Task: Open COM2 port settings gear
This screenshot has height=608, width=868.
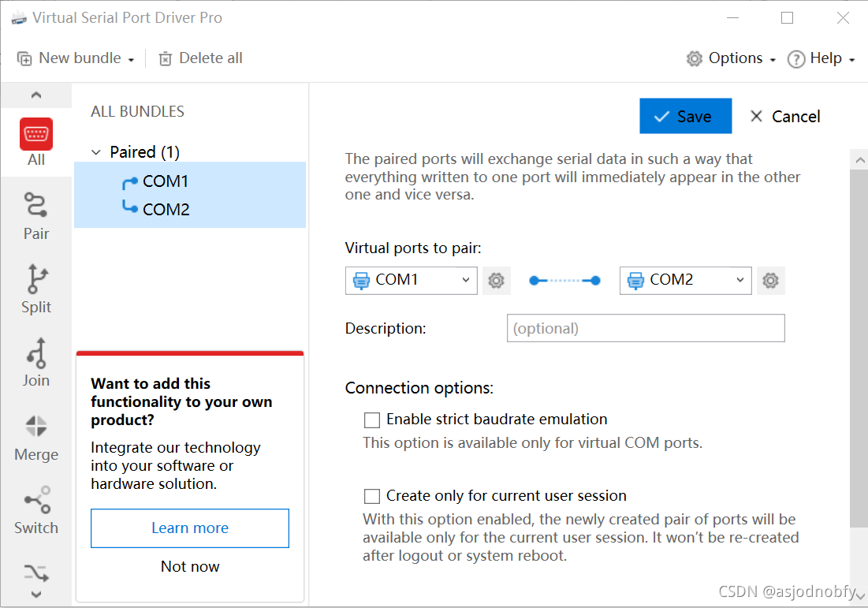Action: (770, 281)
